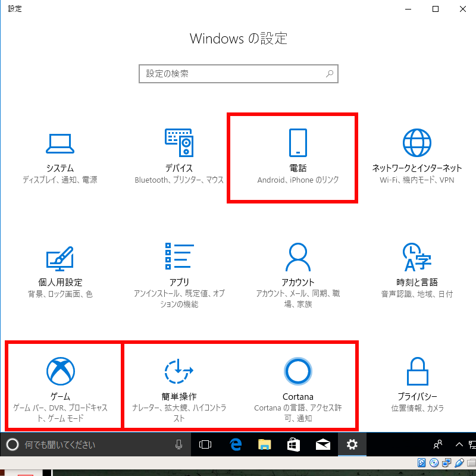Image resolution: width=476 pixels, height=476 pixels.
Task: Click the magnifier icon in search box
Action: (x=330, y=74)
